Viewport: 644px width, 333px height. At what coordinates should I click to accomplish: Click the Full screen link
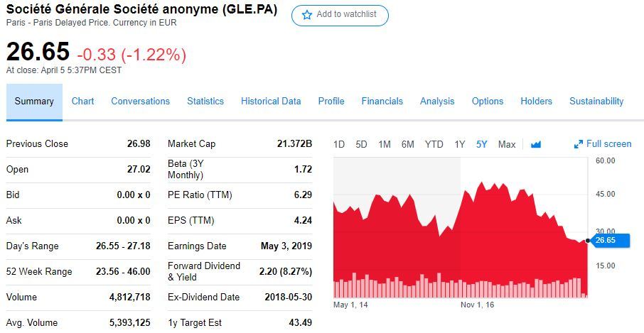(x=603, y=144)
